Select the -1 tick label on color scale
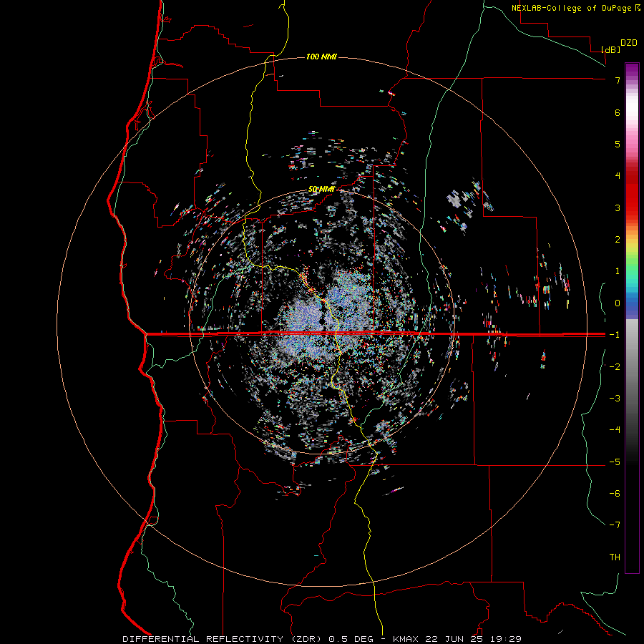 tap(615, 335)
